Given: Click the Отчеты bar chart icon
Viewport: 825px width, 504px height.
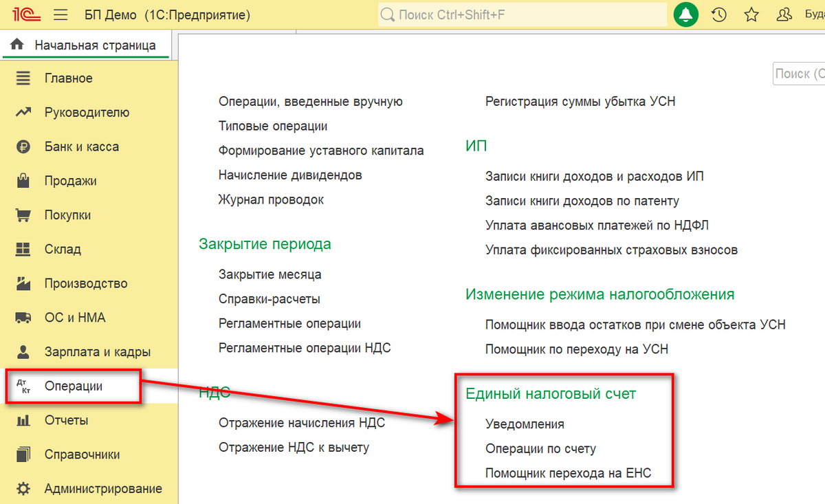Looking at the screenshot, I should tap(23, 420).
